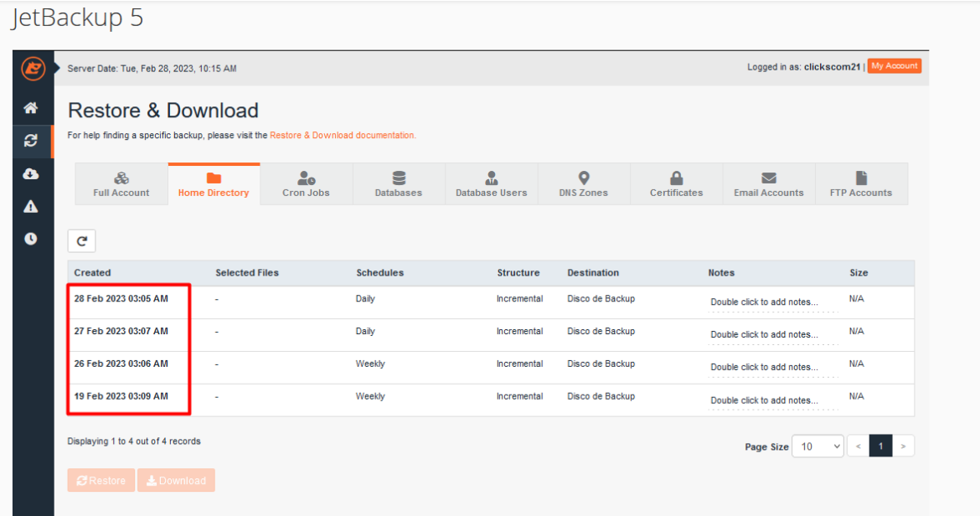Click page 1 in the pagination control
Viewport: 980px width, 516px height.
(880, 446)
